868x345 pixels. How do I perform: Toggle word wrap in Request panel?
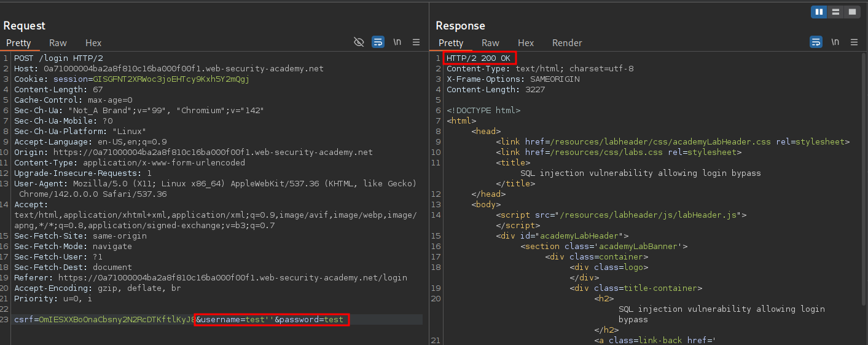[378, 42]
